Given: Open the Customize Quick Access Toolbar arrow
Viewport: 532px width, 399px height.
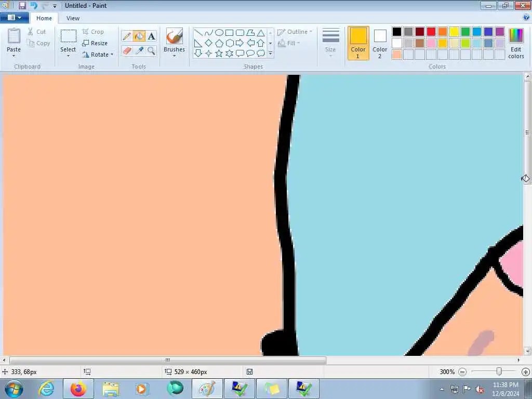Looking at the screenshot, I should coord(55,6).
